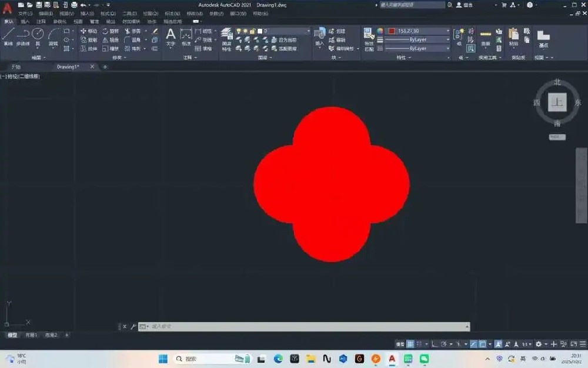
Task: Click the Insert block (插入) icon
Action: pos(319,36)
